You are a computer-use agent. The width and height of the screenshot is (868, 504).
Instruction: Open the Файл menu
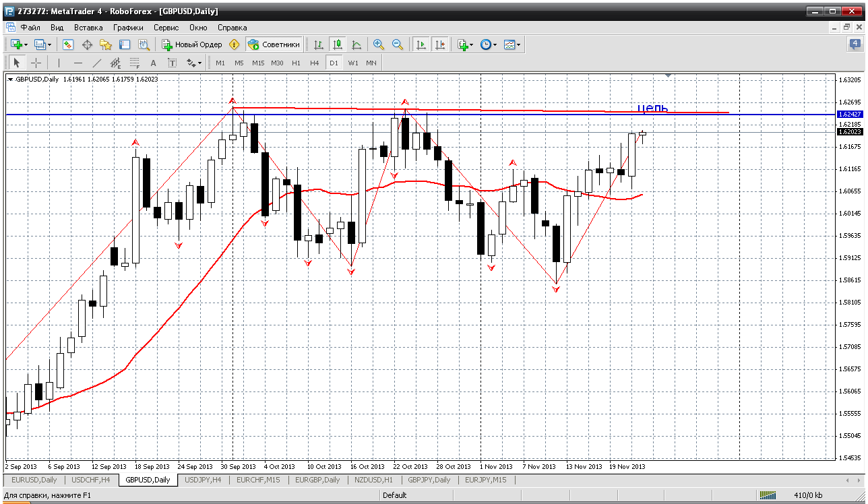[x=30, y=28]
